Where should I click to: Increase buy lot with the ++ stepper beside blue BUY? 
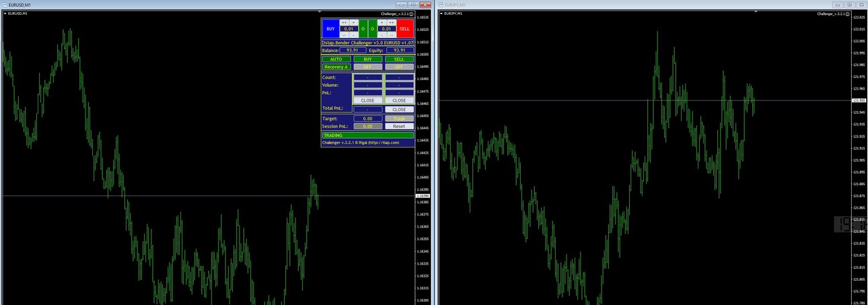[x=344, y=22]
